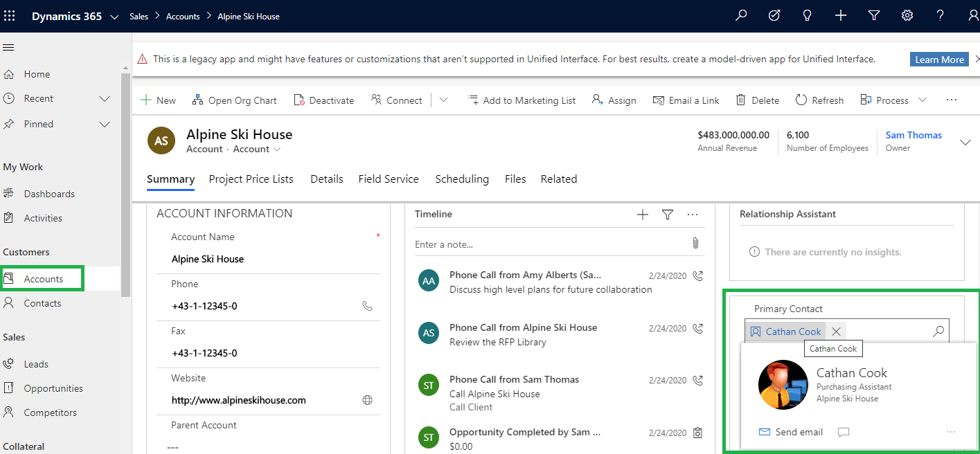Expand the header fields chevron
The image size is (980, 454).
965,142
